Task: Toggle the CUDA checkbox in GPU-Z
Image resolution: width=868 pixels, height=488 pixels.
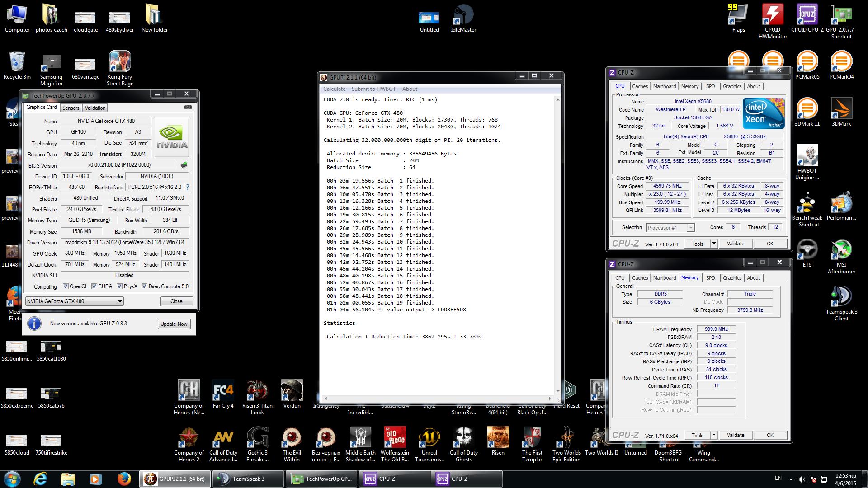Action: click(x=94, y=286)
